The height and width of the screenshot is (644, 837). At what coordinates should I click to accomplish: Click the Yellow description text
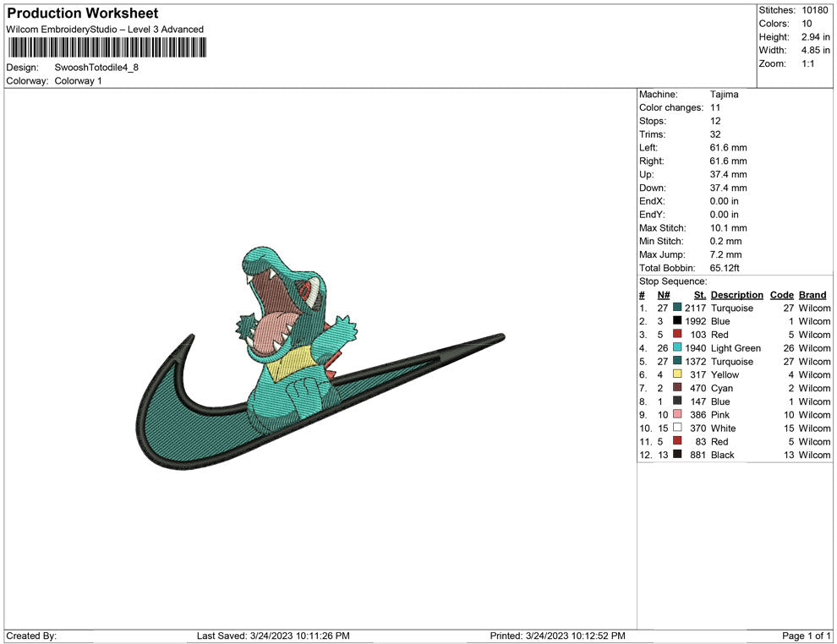click(725, 374)
